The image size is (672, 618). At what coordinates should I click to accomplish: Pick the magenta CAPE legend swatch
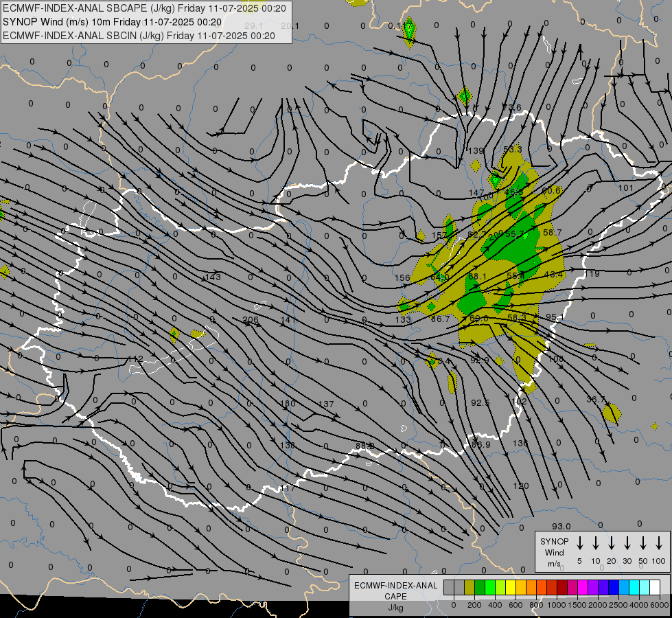pyautogui.click(x=583, y=587)
